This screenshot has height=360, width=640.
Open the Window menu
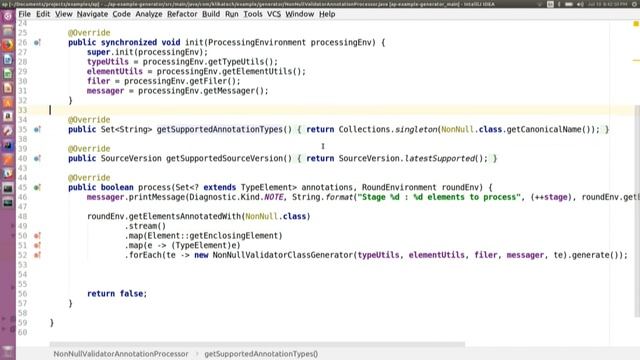point(300,14)
